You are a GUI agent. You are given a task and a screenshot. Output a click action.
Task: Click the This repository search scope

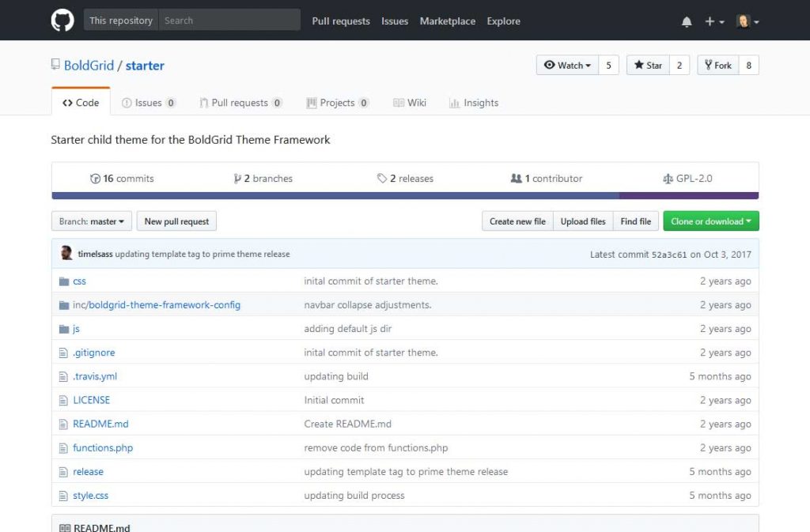click(x=121, y=20)
